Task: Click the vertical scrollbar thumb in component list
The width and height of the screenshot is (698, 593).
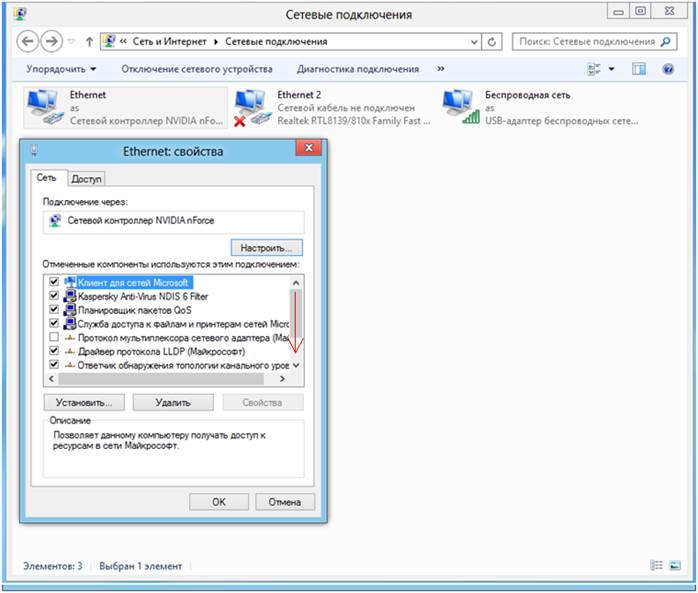Action: point(296,314)
